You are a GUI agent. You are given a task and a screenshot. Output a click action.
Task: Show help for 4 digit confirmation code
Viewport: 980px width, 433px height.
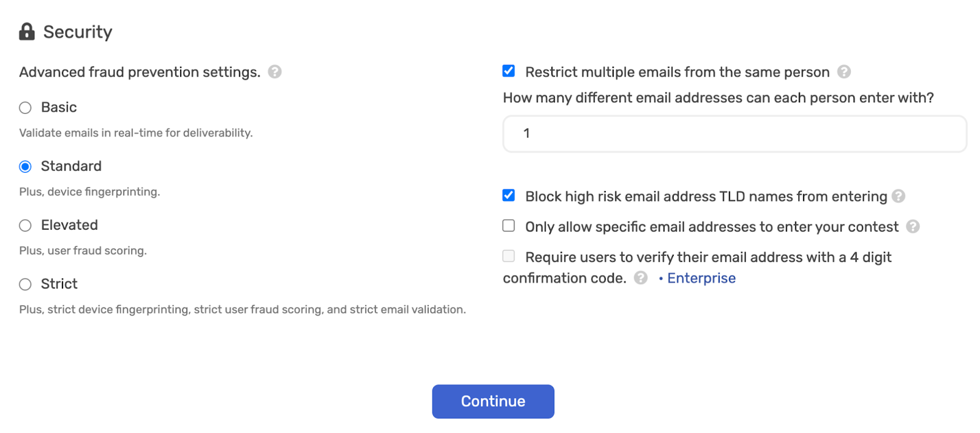point(641,278)
